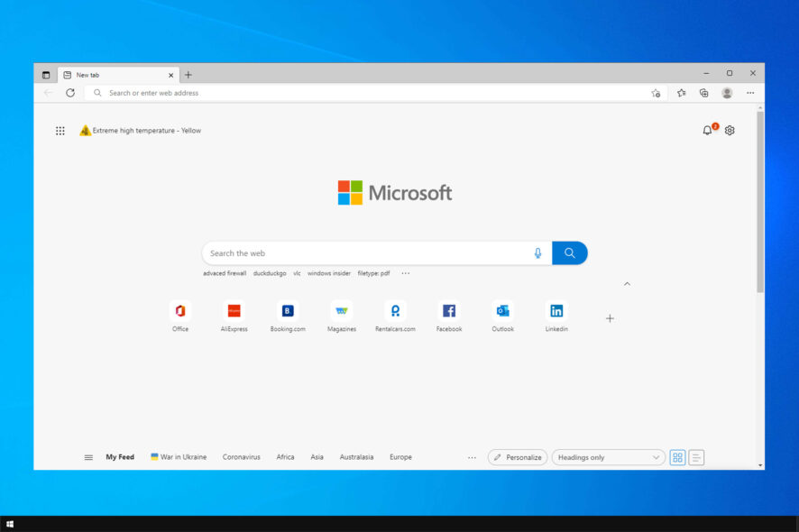
Task: Open notifications bell icon
Action: point(707,131)
